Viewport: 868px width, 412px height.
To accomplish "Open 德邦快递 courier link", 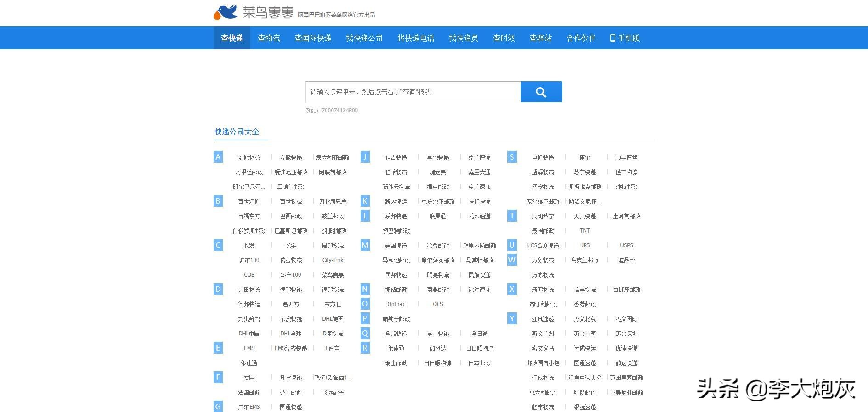I will coord(291,290).
